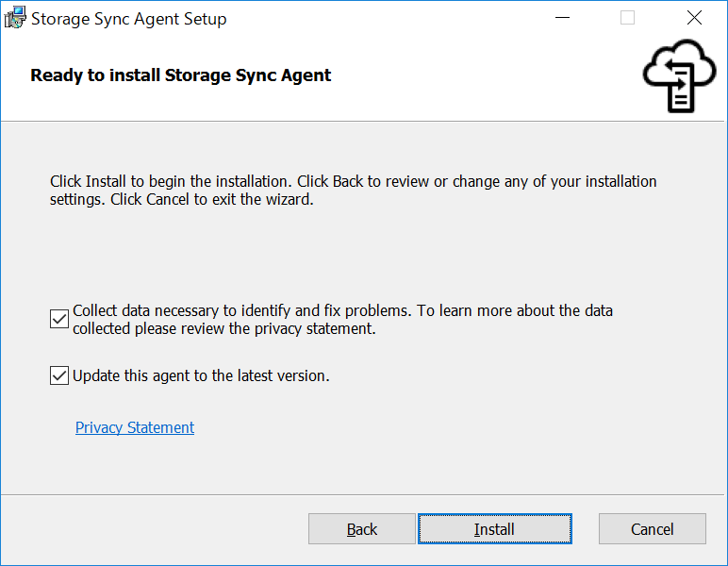The height and width of the screenshot is (566, 728).
Task: Click the greyed-out maximize button
Action: tap(627, 18)
